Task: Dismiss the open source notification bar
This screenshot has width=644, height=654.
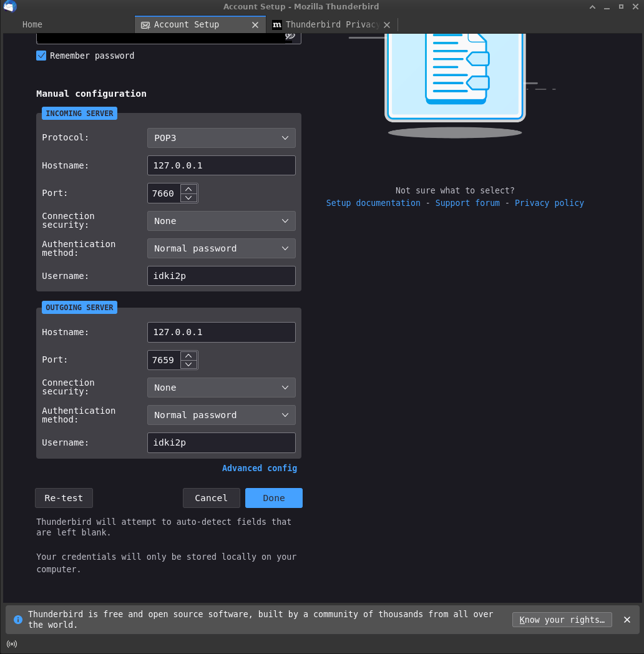Action: [627, 620]
